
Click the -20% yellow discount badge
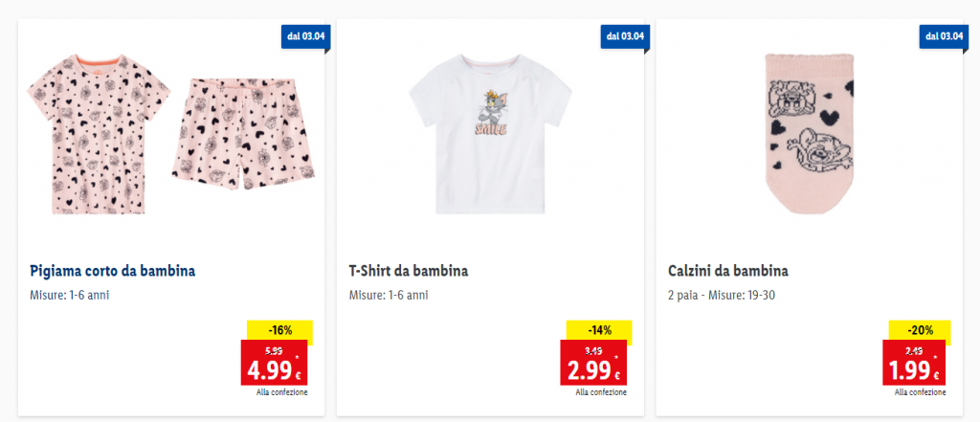tap(919, 329)
